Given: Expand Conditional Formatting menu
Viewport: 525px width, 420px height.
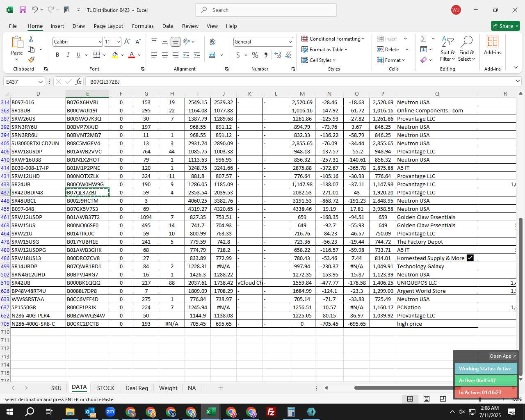Looking at the screenshot, I should [333, 39].
